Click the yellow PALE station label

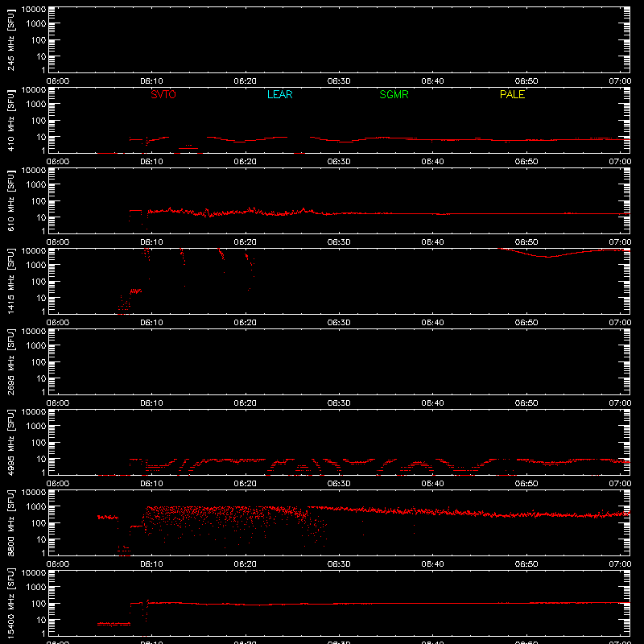coord(512,94)
